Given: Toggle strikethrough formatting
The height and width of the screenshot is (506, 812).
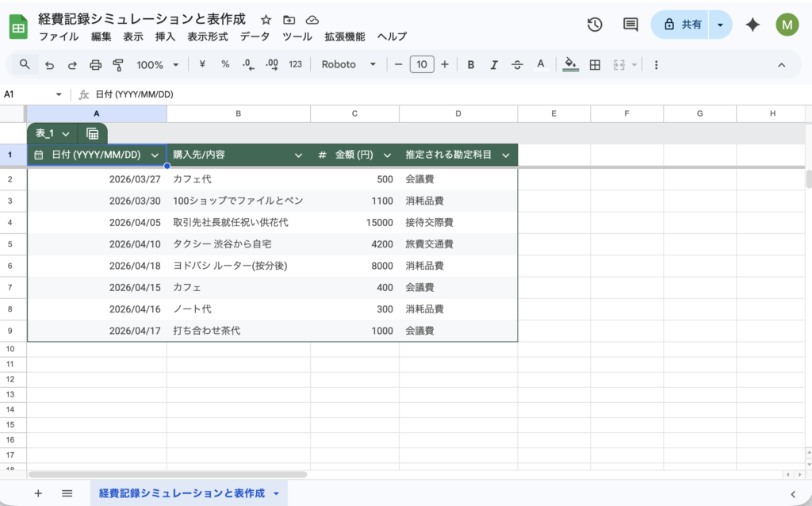Looking at the screenshot, I should coord(517,65).
